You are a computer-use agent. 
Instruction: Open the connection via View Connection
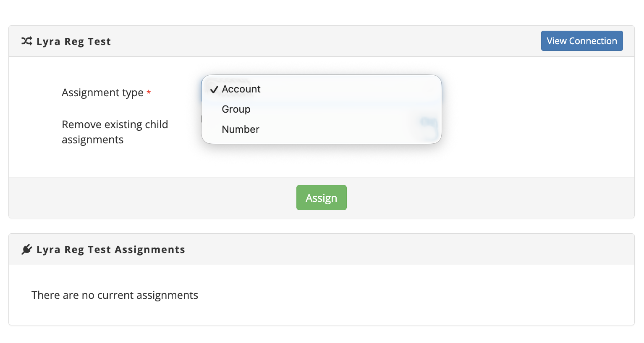click(581, 41)
